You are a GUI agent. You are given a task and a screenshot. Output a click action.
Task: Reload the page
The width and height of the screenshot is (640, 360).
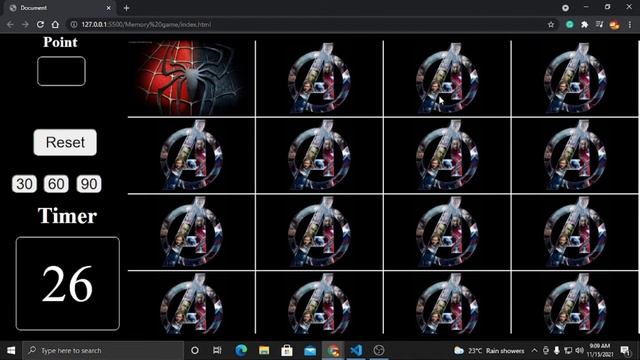[40, 24]
